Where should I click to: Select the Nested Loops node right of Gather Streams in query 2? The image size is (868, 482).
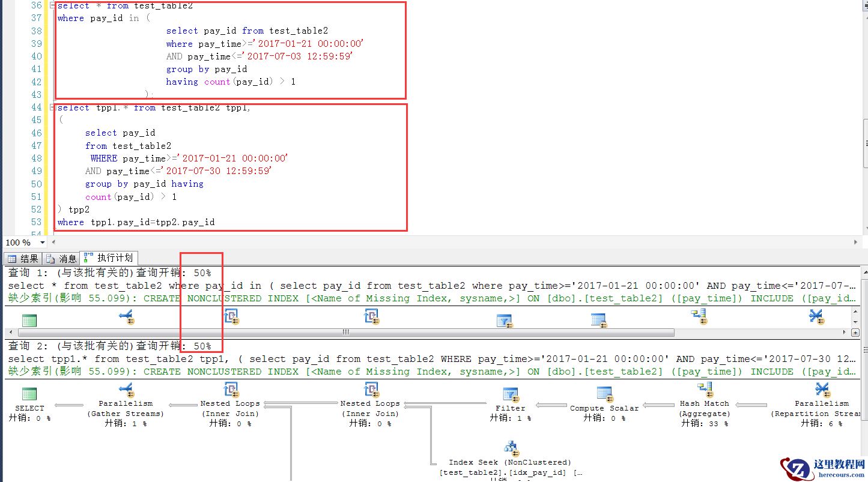pyautogui.click(x=230, y=404)
